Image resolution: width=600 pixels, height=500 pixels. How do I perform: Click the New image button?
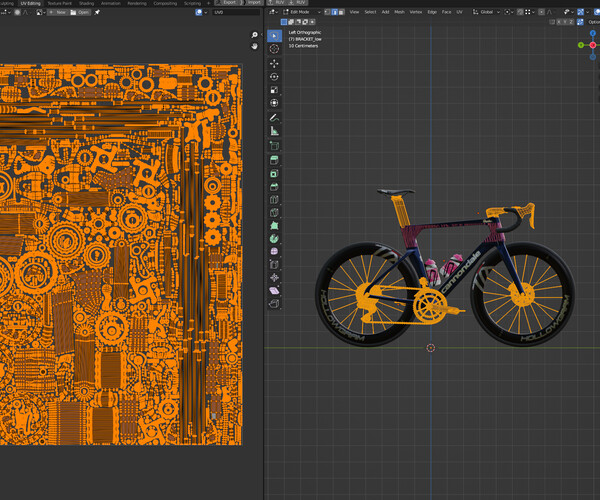pos(57,12)
